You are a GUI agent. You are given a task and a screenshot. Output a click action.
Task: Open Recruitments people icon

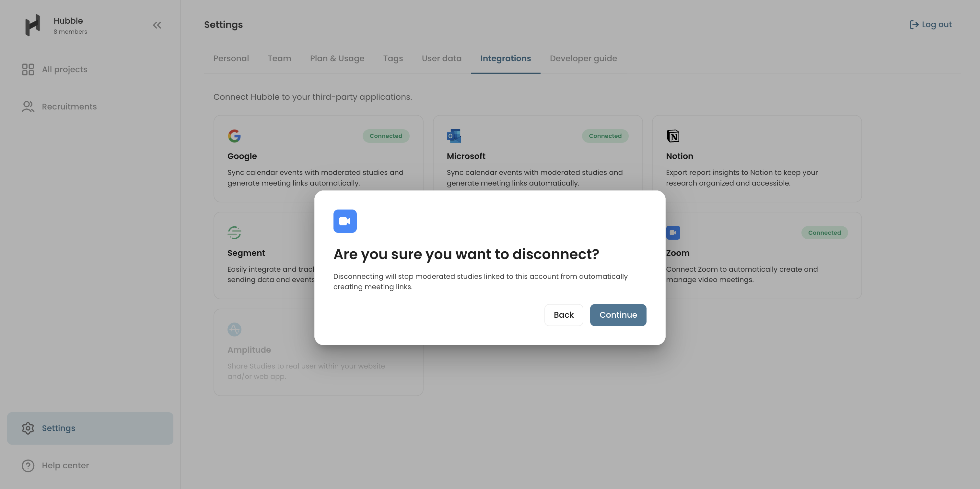[28, 107]
